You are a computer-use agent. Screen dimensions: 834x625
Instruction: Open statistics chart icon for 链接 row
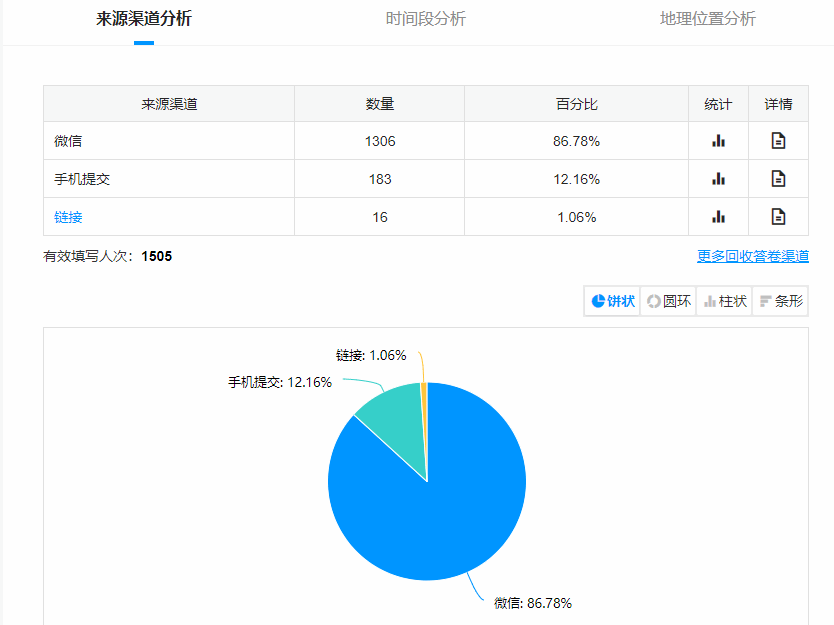click(718, 217)
